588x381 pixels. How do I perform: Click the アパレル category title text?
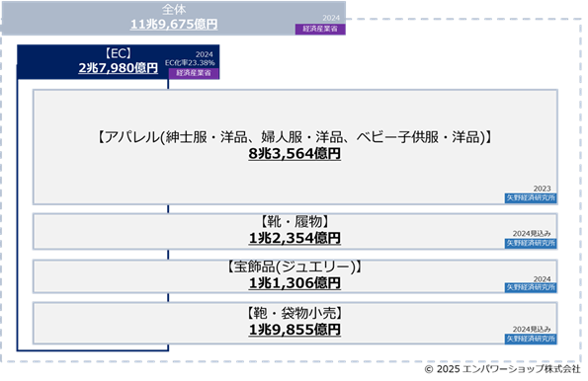(x=294, y=137)
